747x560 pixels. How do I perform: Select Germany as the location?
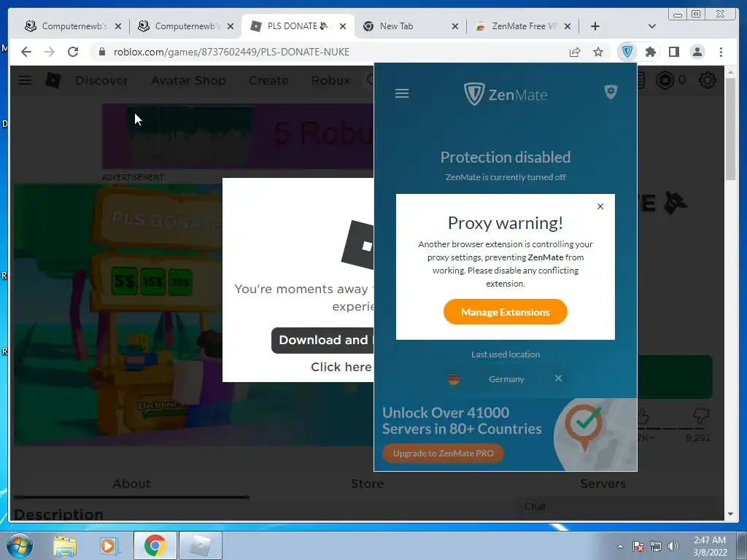tap(506, 379)
